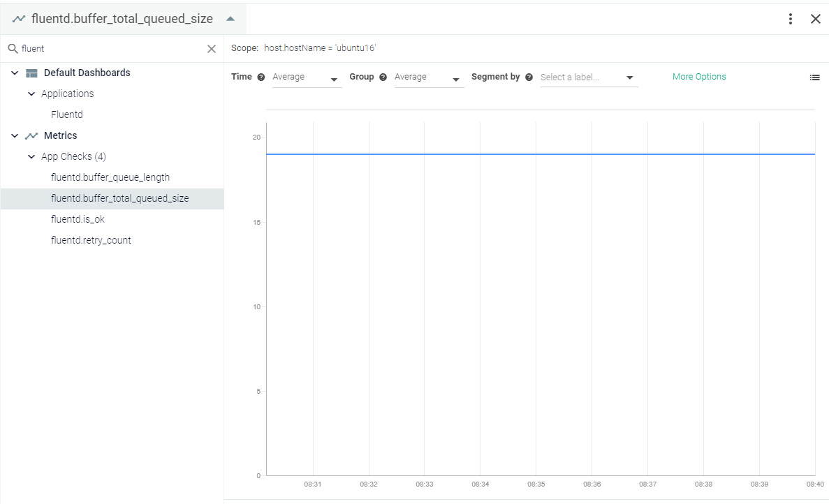Click the Default Dashboards label

[87, 73]
